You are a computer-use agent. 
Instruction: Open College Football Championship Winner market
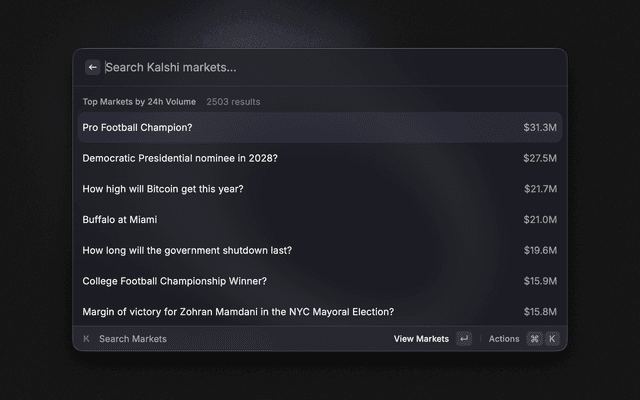pos(175,281)
